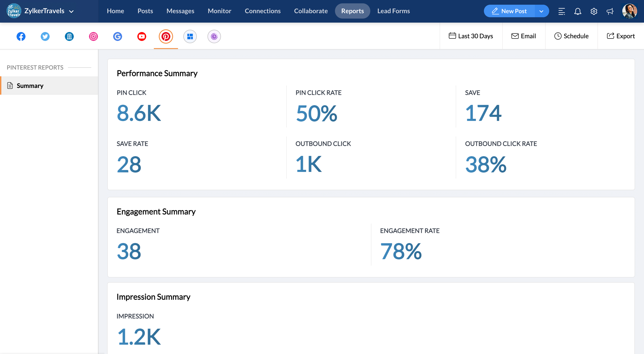Click the notifications bell icon
The image size is (644, 354).
pos(578,11)
